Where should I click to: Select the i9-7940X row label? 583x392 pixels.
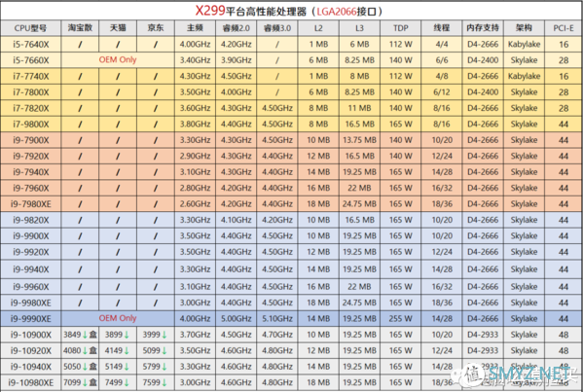[x=31, y=172]
